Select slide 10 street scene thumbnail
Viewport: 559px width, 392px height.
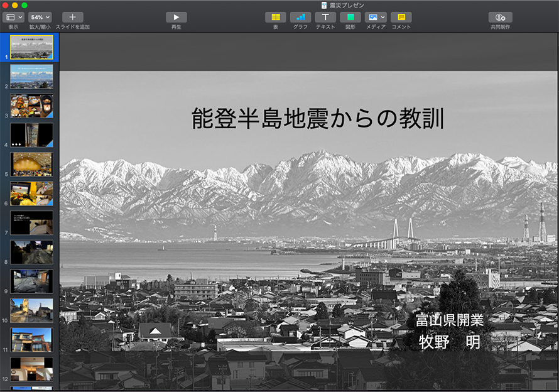pos(32,310)
